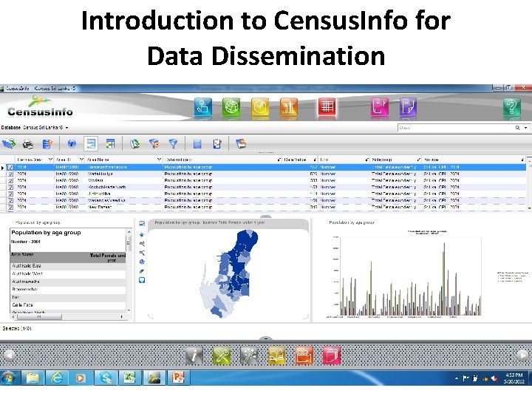This screenshot has height=399, width=532.
Task: Toggle checkbox for Kochchikade North row
Action: pos(10,187)
